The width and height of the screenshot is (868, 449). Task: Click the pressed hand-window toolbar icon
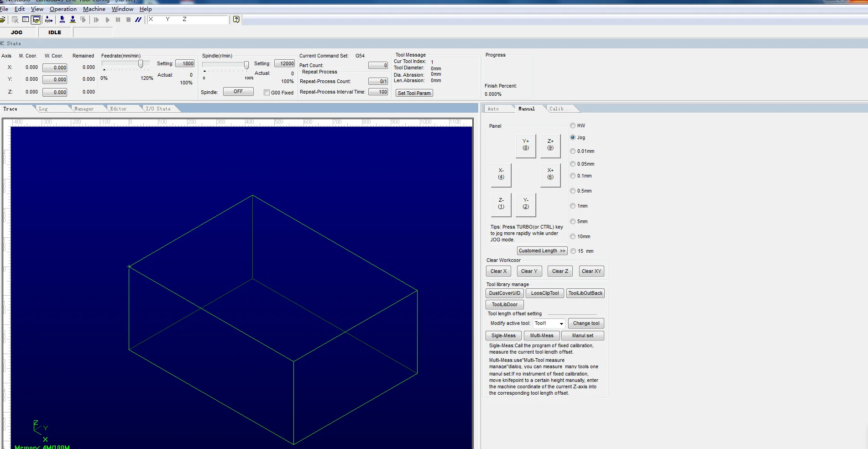pyautogui.click(x=36, y=20)
